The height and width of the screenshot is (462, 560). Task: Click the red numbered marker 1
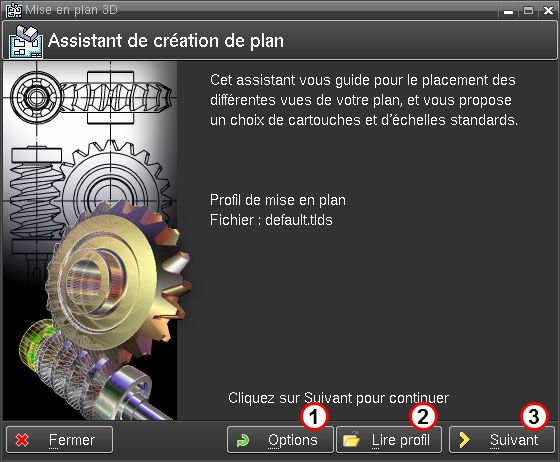314,416
